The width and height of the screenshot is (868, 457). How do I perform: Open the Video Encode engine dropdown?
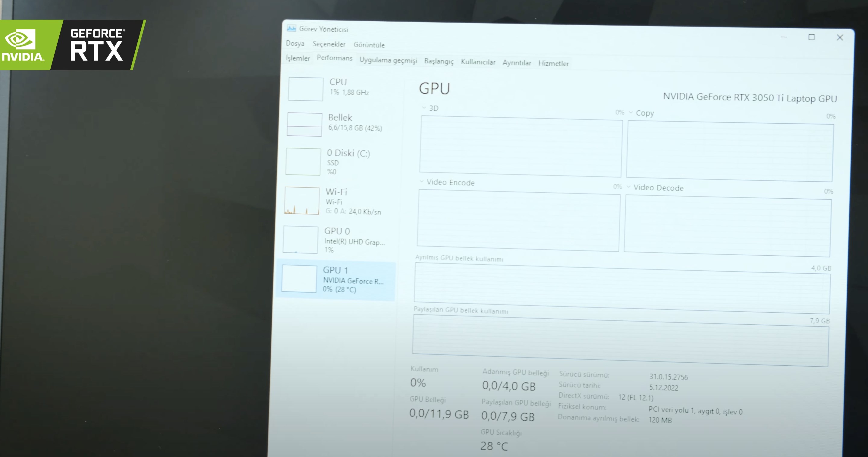(x=422, y=181)
